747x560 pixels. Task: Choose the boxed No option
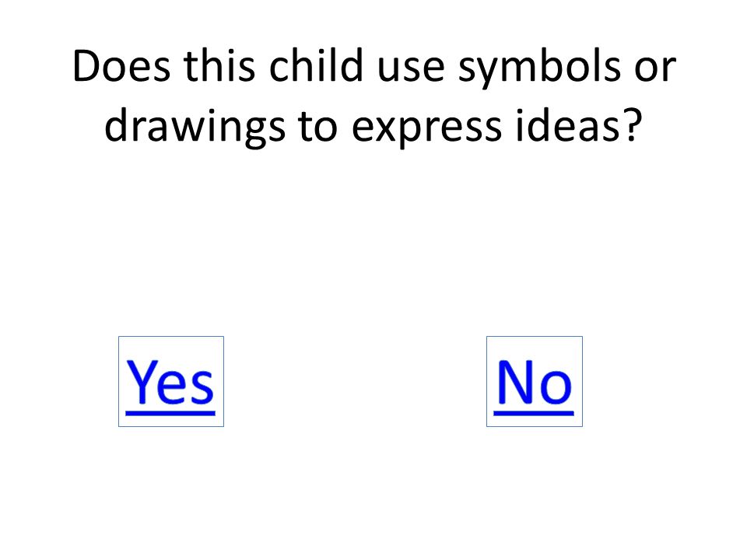click(x=534, y=382)
